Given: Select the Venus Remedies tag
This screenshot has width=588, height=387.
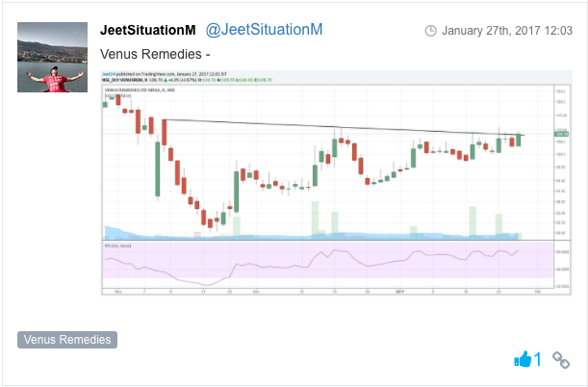Looking at the screenshot, I should (67, 340).
